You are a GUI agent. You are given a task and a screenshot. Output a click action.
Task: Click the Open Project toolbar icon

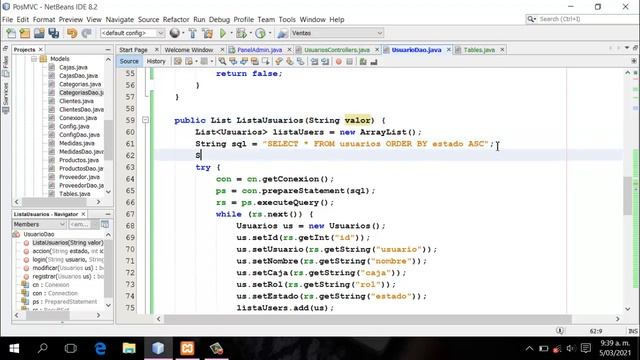[x=39, y=33]
